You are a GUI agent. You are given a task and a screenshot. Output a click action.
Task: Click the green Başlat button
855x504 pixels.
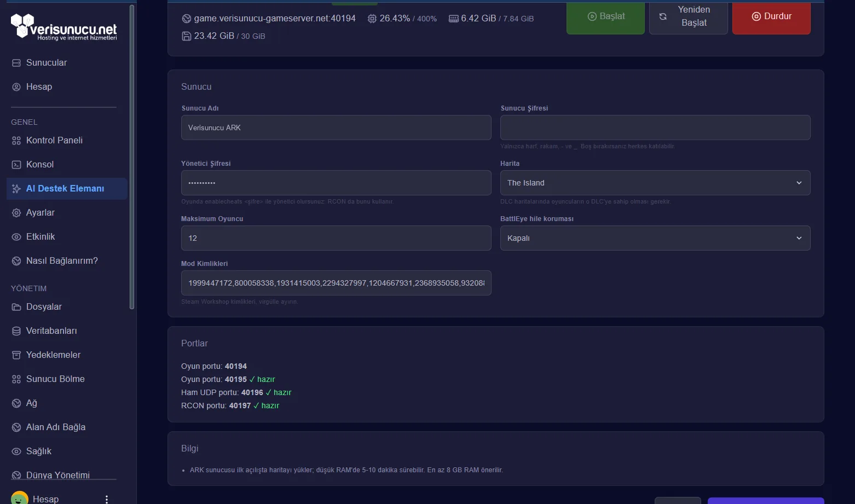tap(605, 17)
